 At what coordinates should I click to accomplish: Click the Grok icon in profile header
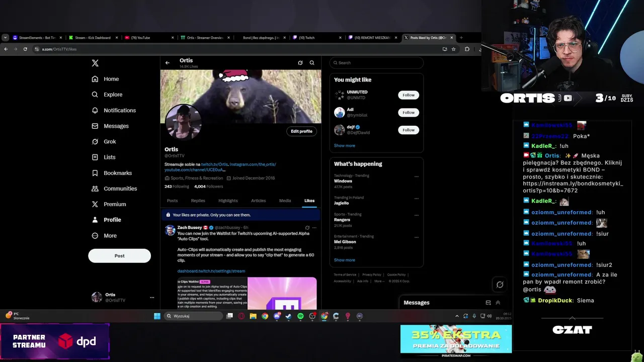click(300, 63)
